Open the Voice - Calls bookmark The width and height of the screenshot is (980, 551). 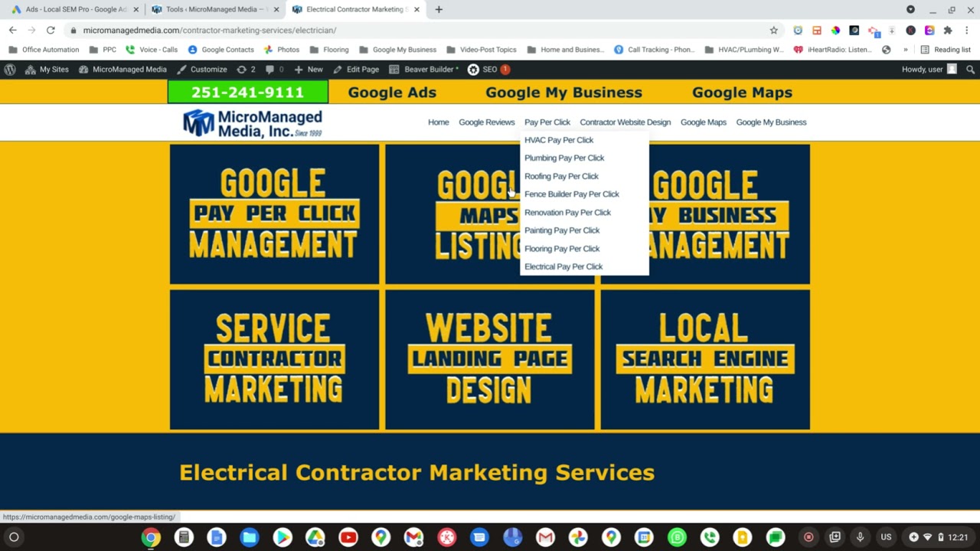click(x=152, y=50)
